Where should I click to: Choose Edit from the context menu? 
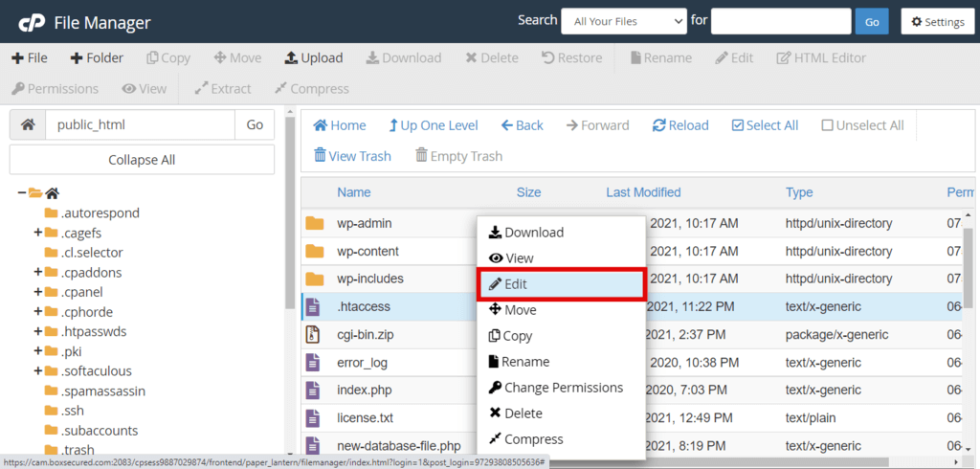(560, 284)
